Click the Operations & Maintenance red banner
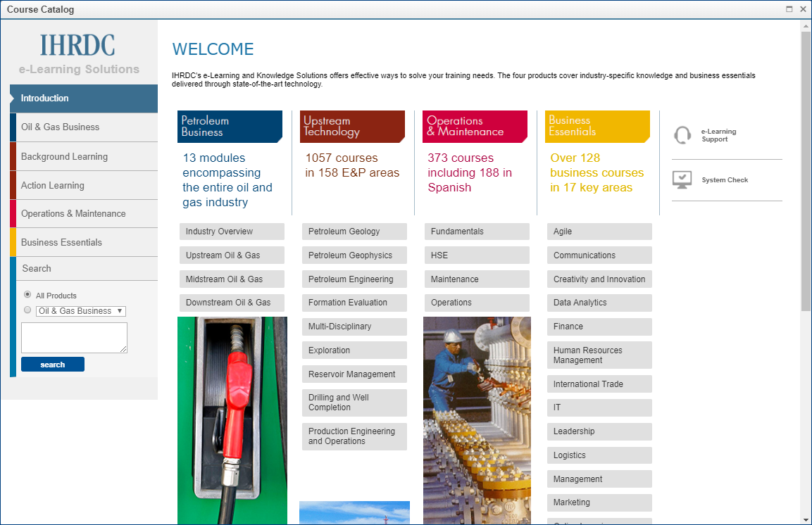Image resolution: width=812 pixels, height=525 pixels. point(475,126)
